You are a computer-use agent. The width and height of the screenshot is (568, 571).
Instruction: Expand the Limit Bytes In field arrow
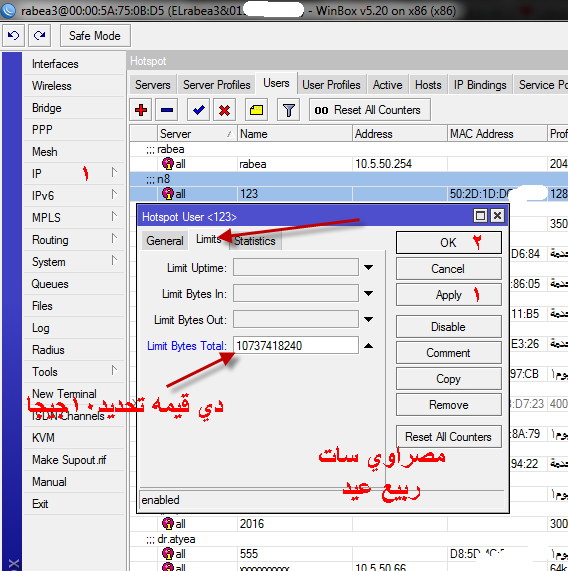pyautogui.click(x=368, y=294)
